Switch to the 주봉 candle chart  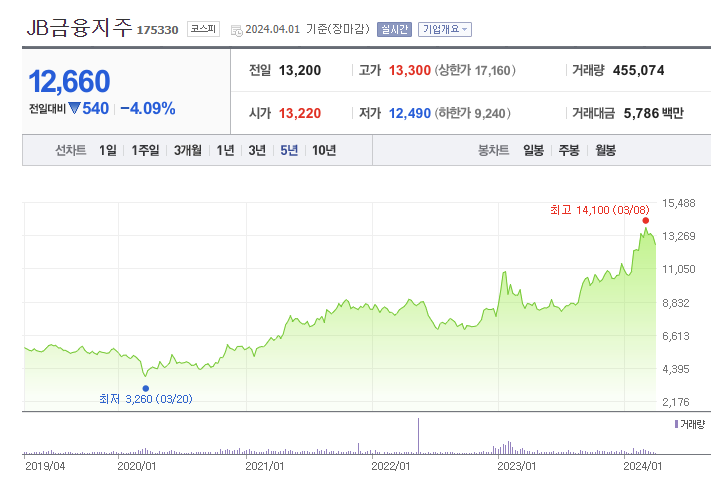pos(569,150)
